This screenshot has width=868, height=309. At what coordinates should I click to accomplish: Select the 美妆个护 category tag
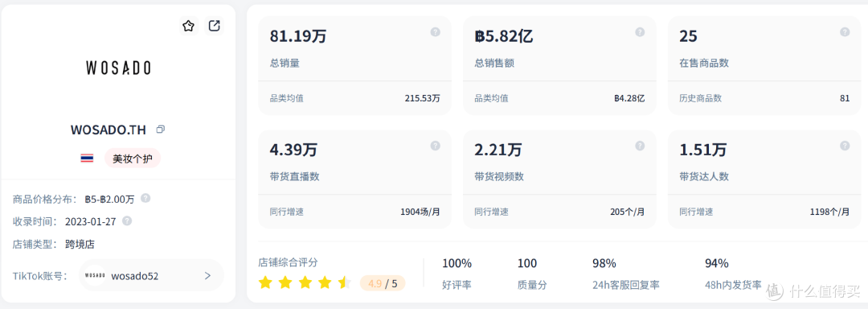tap(133, 159)
